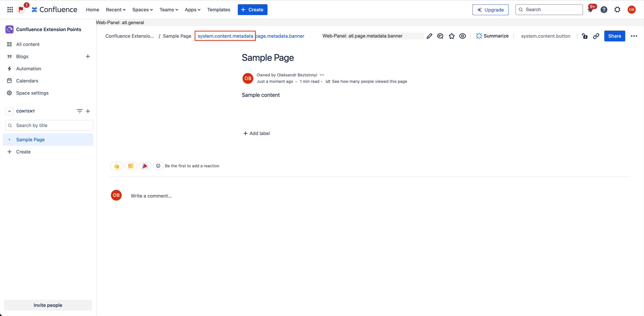Viewport: 644px width, 316px height.
Task: Open the app switcher grid icon
Action: coord(10,9)
